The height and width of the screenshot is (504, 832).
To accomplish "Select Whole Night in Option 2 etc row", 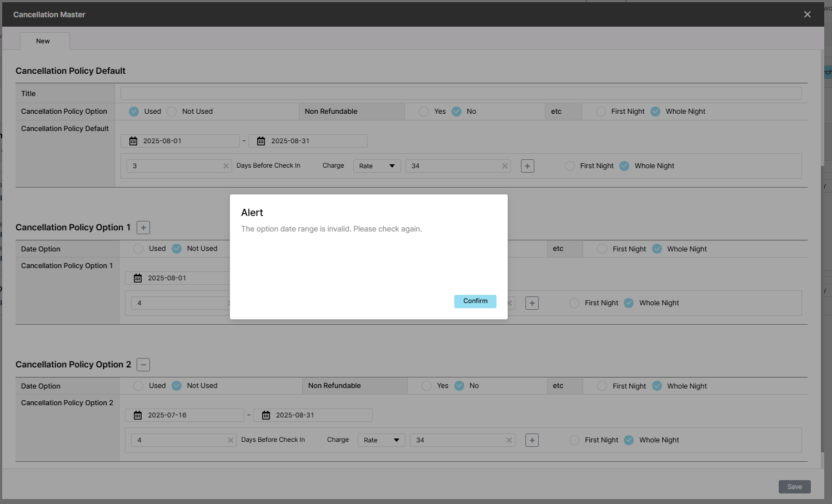I will tap(657, 386).
